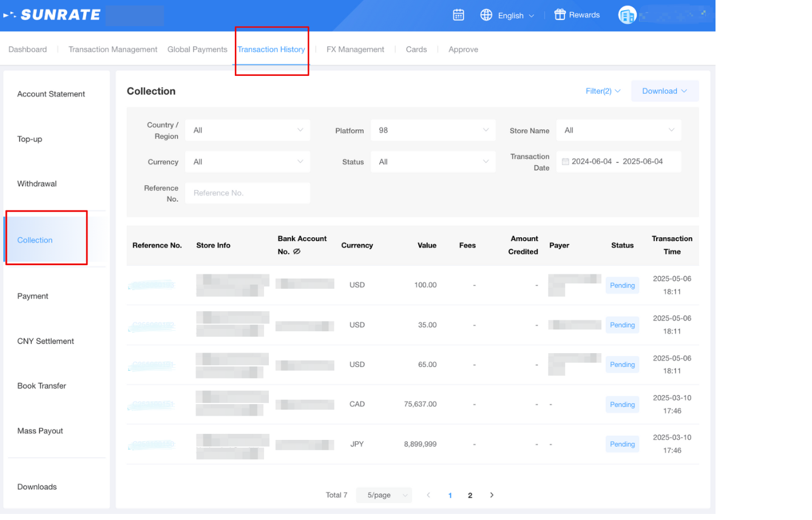The height and width of the screenshot is (520, 812).
Task: Click the 8,899,999 value cell
Action: [420, 444]
